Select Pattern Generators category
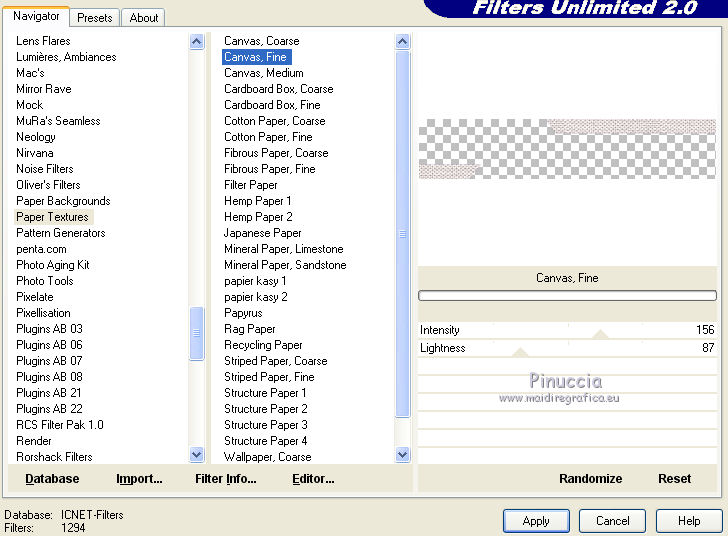The width and height of the screenshot is (728, 536). (61, 233)
